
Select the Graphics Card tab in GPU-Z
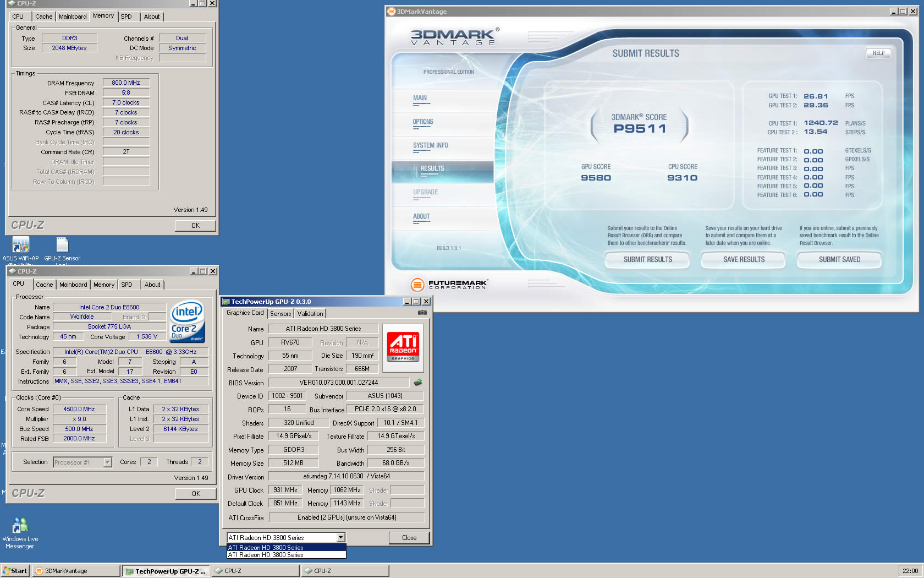point(245,313)
